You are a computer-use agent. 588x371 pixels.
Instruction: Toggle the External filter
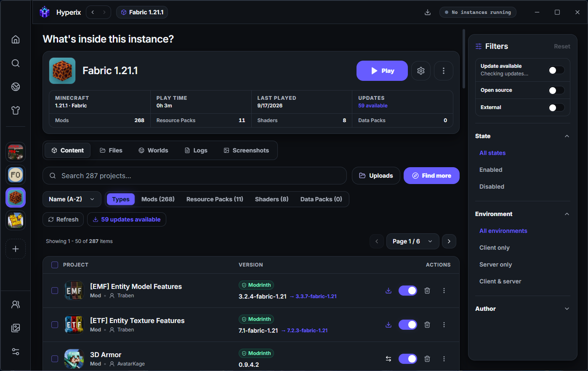pos(556,108)
